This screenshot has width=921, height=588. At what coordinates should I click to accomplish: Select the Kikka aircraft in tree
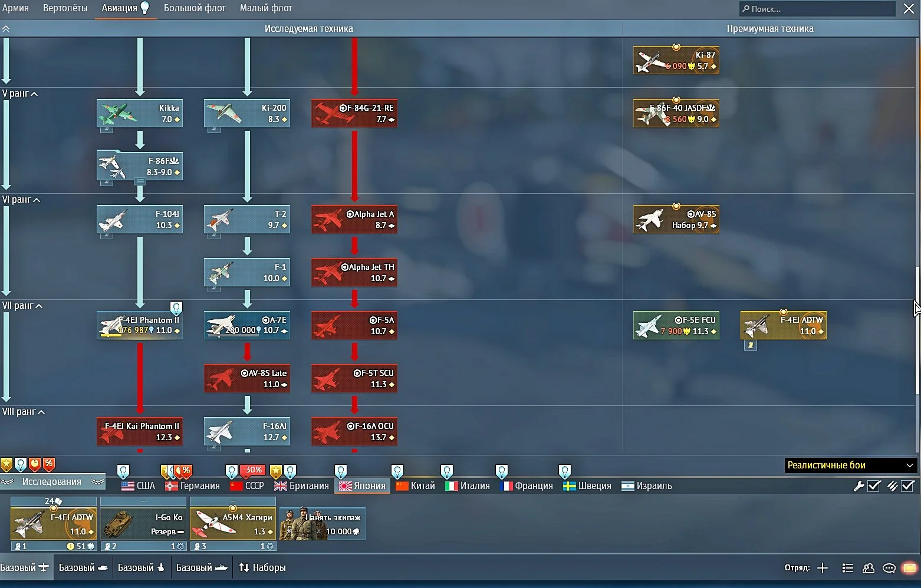[x=140, y=113]
